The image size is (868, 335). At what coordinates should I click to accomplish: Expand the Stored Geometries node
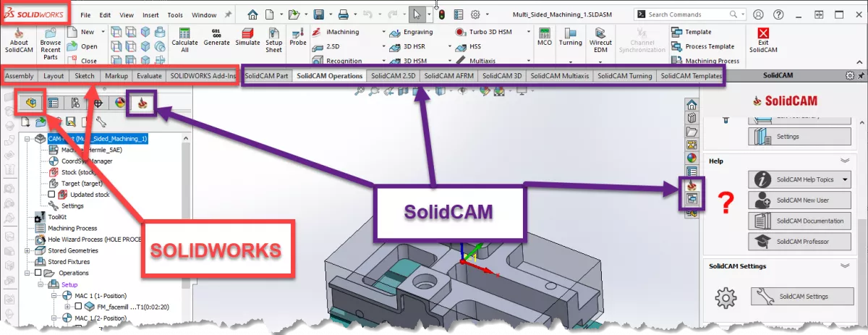coord(27,250)
